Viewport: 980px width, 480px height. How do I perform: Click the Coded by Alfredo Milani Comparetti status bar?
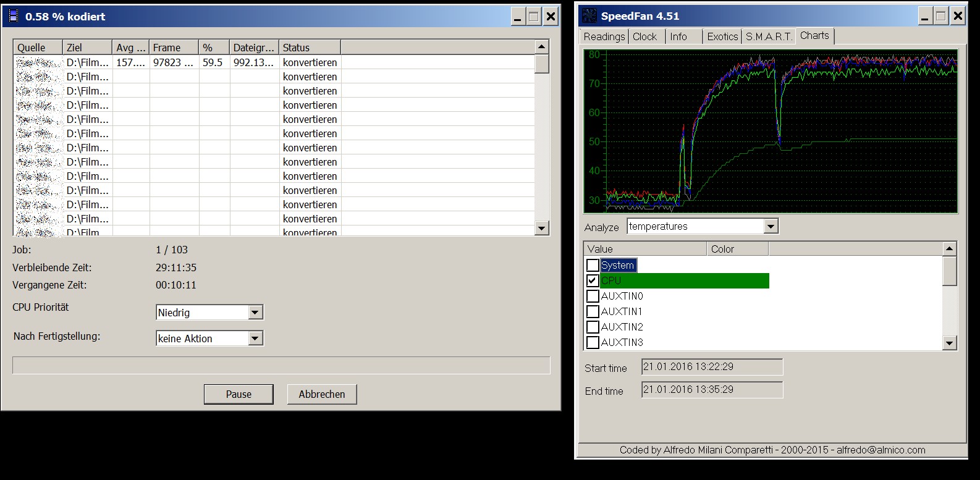tap(772, 450)
